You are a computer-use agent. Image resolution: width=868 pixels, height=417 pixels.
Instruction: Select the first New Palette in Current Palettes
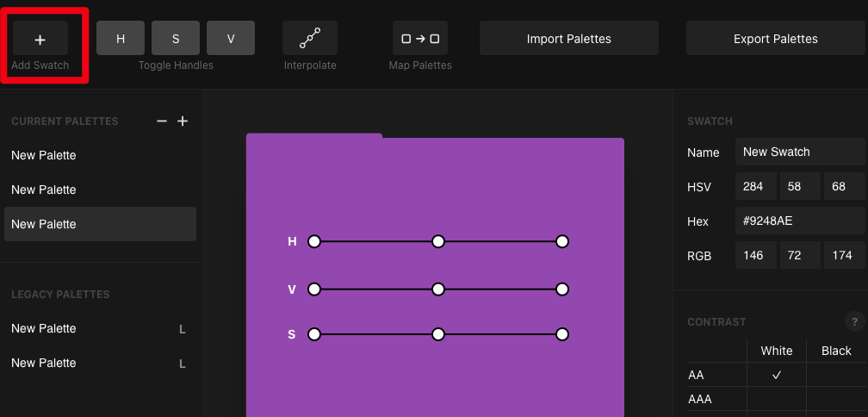100,155
